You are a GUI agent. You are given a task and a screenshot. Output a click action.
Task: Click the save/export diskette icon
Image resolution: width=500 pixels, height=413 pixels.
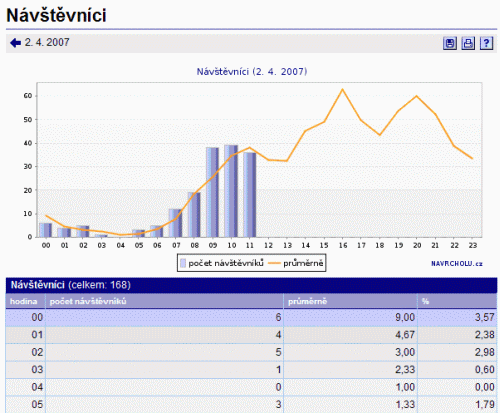[x=450, y=43]
